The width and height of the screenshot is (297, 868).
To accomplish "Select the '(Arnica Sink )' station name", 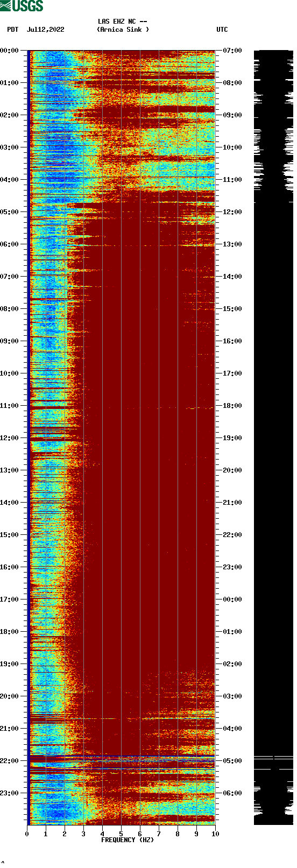I will (x=123, y=30).
